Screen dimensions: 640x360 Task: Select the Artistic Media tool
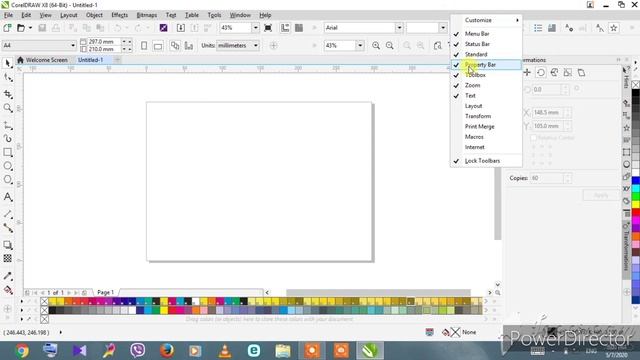[8, 139]
